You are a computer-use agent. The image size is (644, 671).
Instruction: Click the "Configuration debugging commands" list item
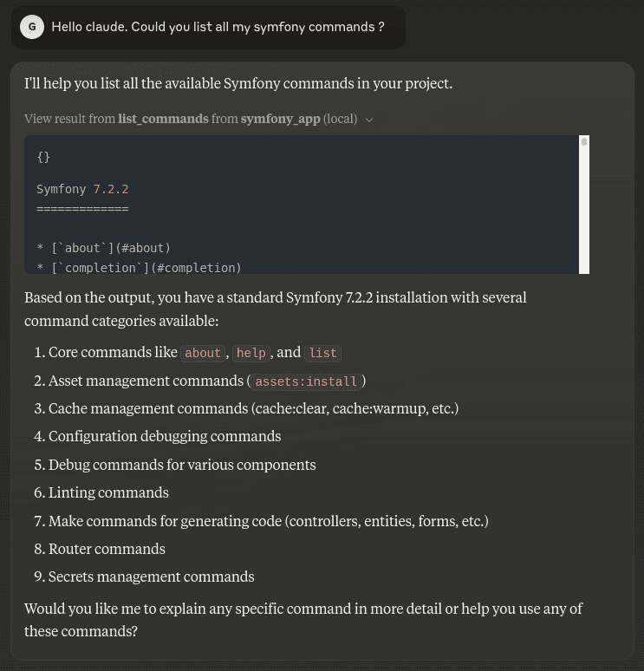(x=165, y=436)
